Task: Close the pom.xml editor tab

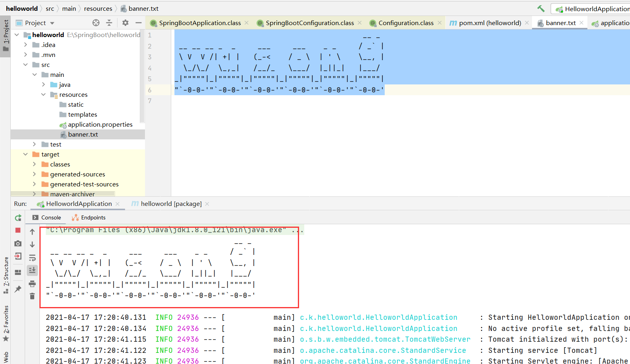Action: pyautogui.click(x=527, y=23)
